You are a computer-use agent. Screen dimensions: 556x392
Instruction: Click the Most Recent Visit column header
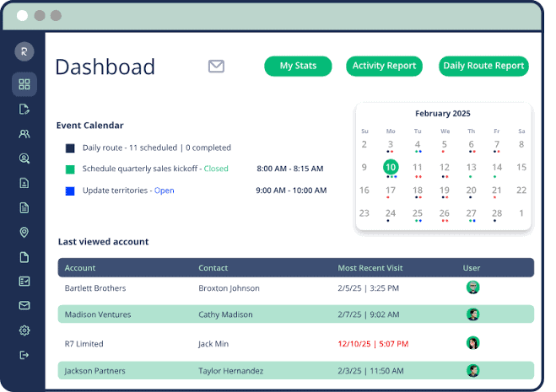point(370,268)
